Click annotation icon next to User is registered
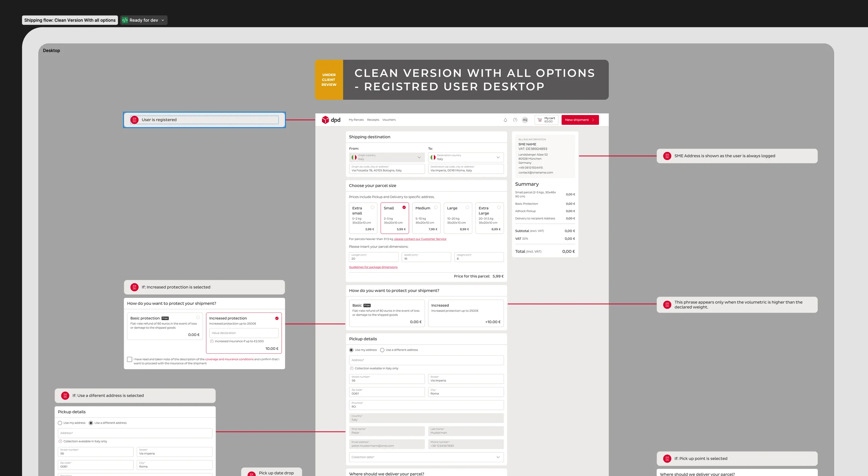Viewport: 868px width, 476px height. [135, 120]
